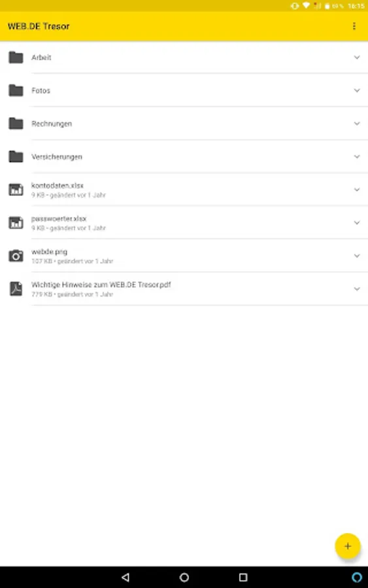Click the Arbeit folder icon
Viewport: 368px width, 588px height.
[16, 57]
